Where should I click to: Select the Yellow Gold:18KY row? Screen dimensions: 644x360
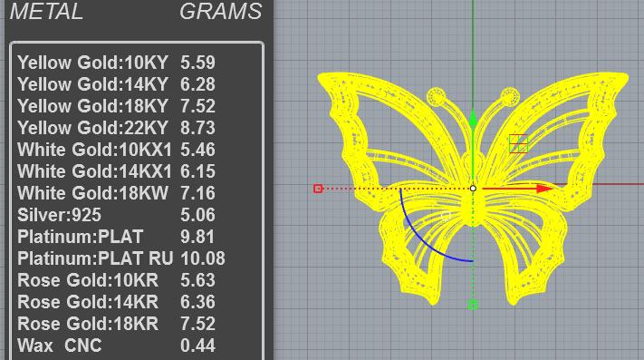click(x=116, y=106)
